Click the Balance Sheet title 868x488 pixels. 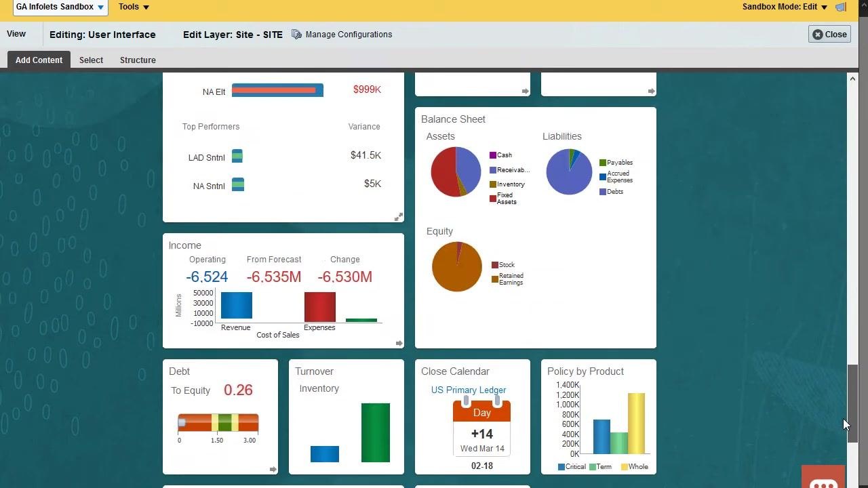pyautogui.click(x=453, y=119)
